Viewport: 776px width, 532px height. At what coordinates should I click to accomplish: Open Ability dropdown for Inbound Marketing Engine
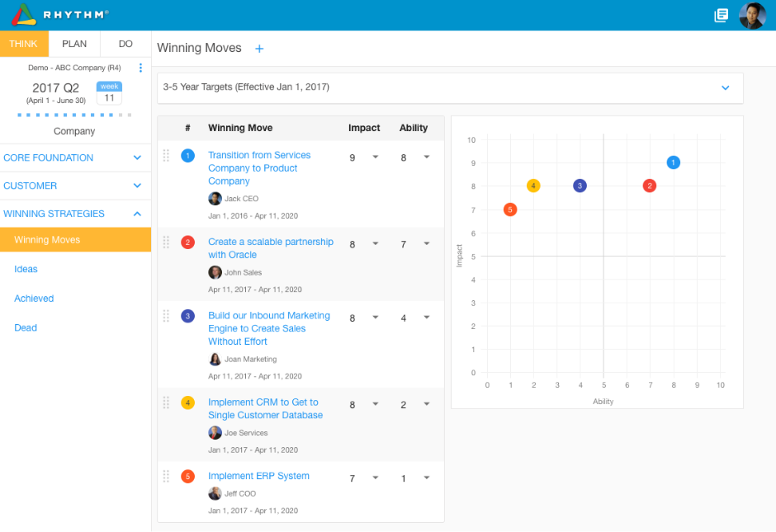[427, 318]
